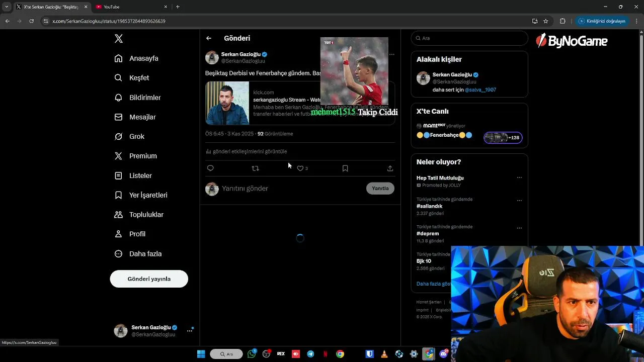
Task: Open the #sallandık trend
Action: (x=429, y=206)
